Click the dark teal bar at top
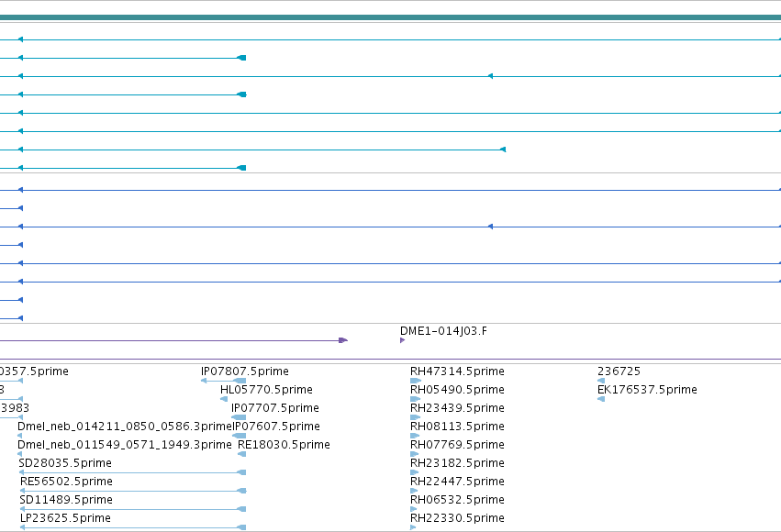Screen dimensions: 781x532 (391, 17)
